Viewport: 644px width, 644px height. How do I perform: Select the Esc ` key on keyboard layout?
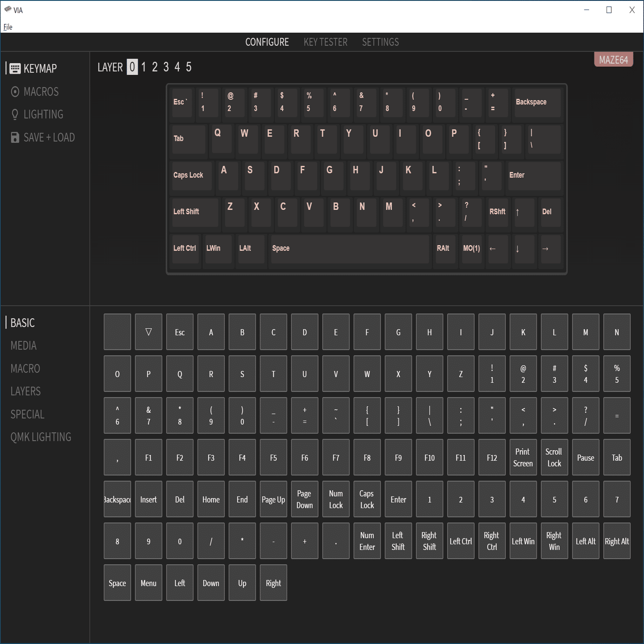(182, 103)
